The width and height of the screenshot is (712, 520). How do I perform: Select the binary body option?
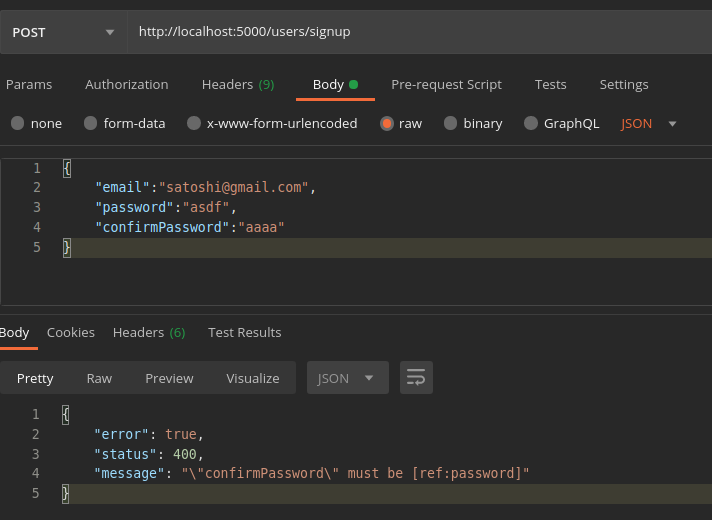click(x=450, y=124)
